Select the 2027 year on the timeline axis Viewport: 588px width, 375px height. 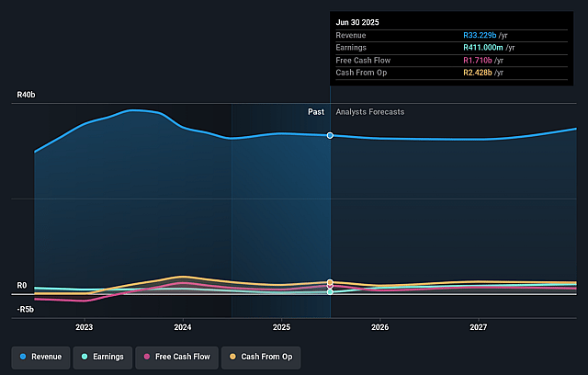[478, 326]
